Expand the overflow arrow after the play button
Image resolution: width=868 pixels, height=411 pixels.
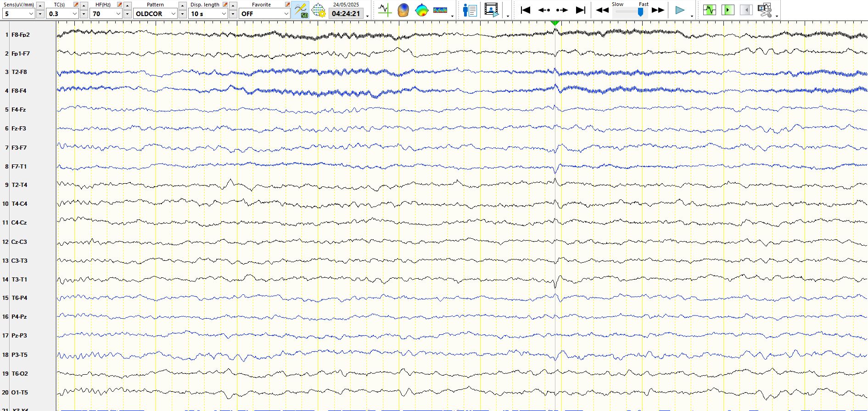692,16
